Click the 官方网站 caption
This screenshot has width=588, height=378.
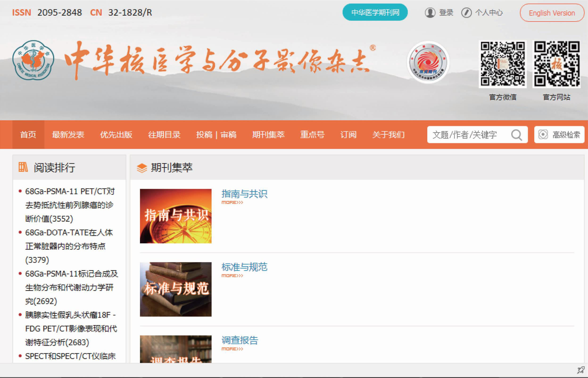[x=556, y=97]
